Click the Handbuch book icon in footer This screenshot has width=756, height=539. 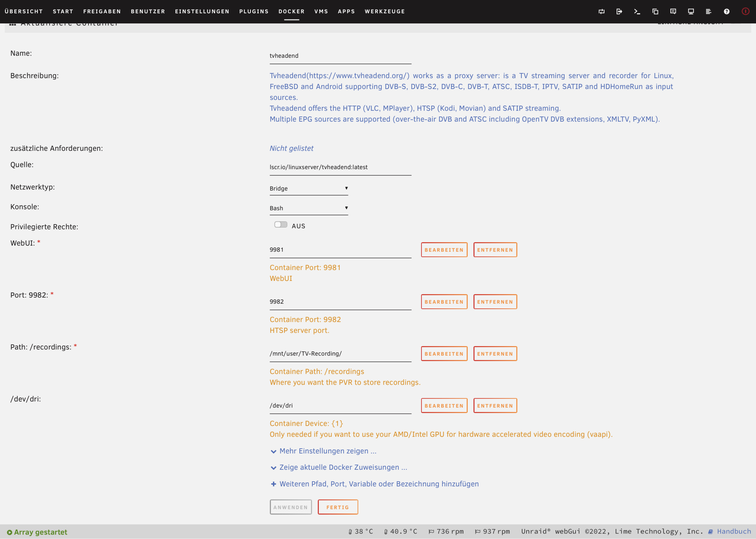tap(710, 532)
